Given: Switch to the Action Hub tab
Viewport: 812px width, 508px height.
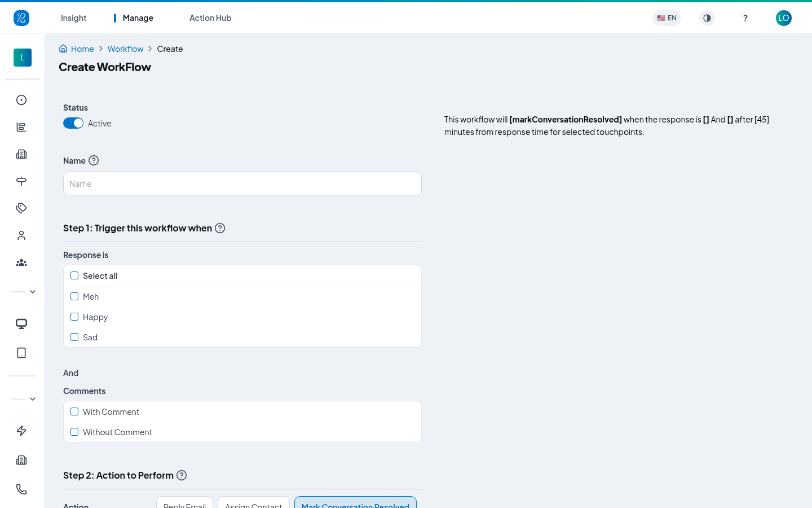Looking at the screenshot, I should pyautogui.click(x=210, y=18).
